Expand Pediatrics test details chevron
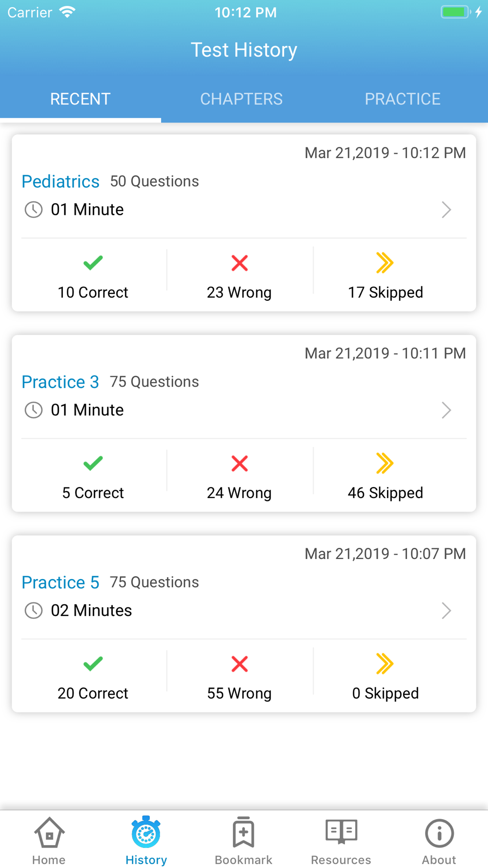This screenshot has width=488, height=868. pos(446,210)
